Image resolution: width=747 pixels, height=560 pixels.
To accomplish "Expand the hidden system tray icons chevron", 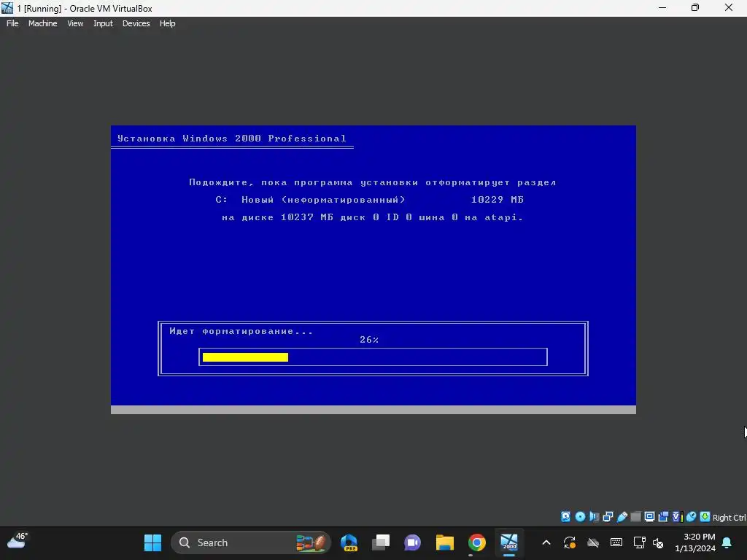I will 546,542.
